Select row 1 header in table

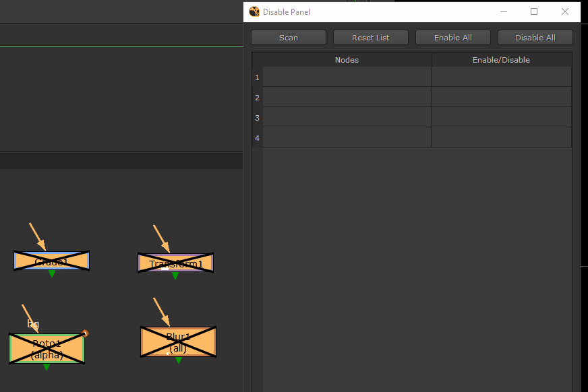[x=257, y=77]
